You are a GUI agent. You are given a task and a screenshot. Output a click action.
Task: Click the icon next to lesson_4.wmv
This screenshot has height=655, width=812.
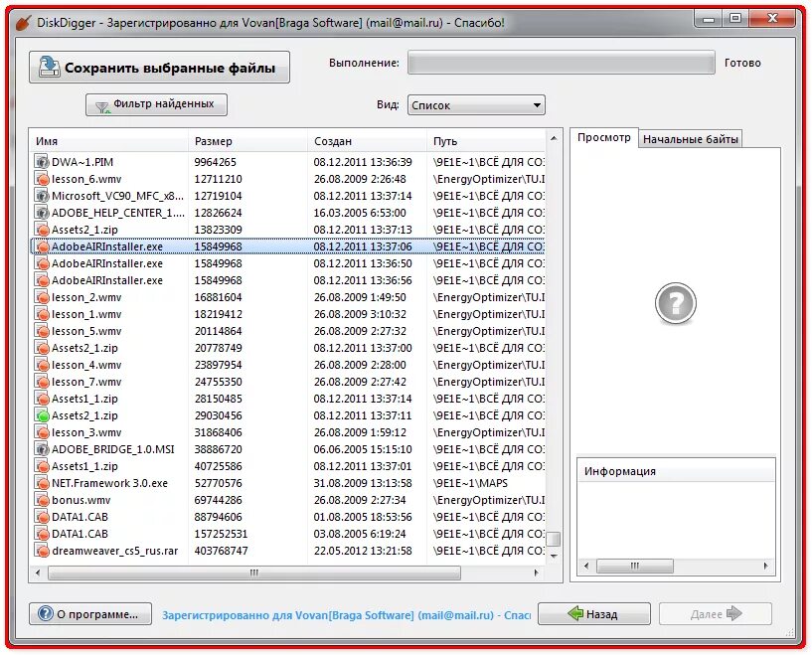coord(42,365)
